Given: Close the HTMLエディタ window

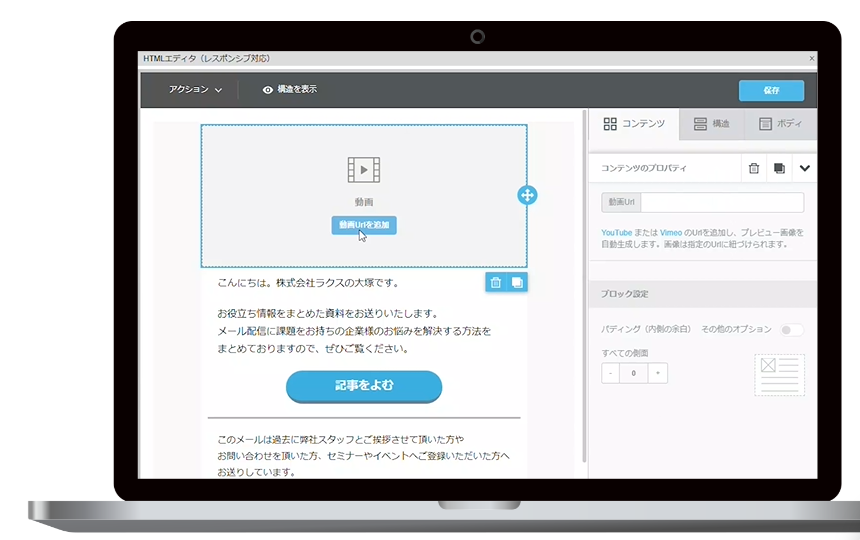Looking at the screenshot, I should (811, 59).
